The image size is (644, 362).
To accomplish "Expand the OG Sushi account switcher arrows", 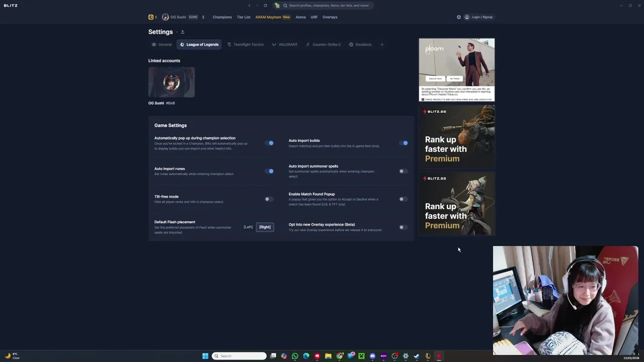I will coord(203,17).
